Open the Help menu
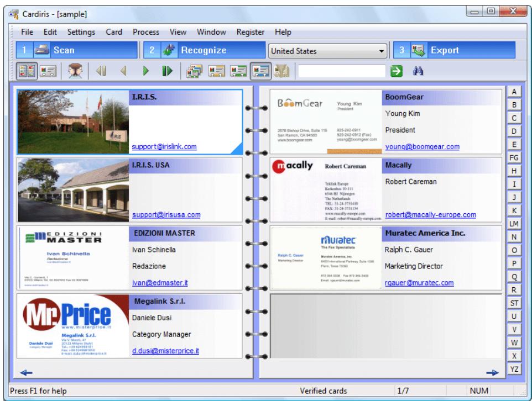 [283, 32]
